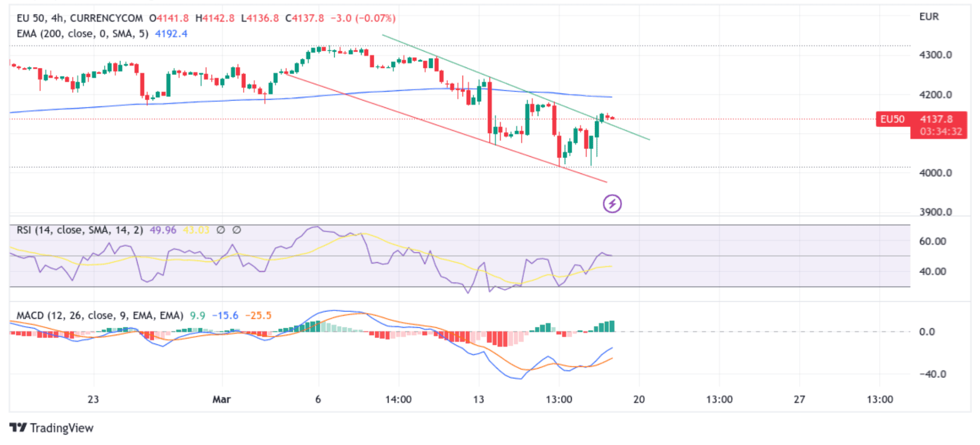The width and height of the screenshot is (980, 445).
Task: Click the RSI 60.00 axis label
Action: pyautogui.click(x=933, y=241)
